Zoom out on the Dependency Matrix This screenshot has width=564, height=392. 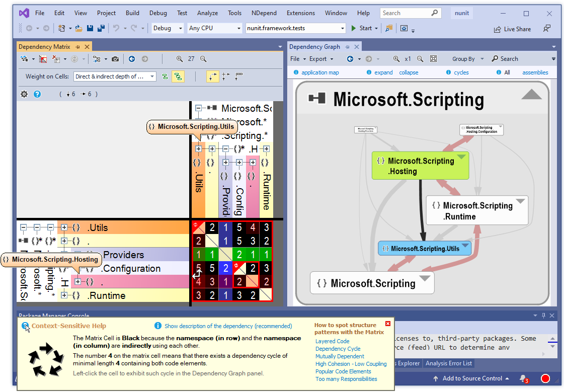pyautogui.click(x=203, y=59)
